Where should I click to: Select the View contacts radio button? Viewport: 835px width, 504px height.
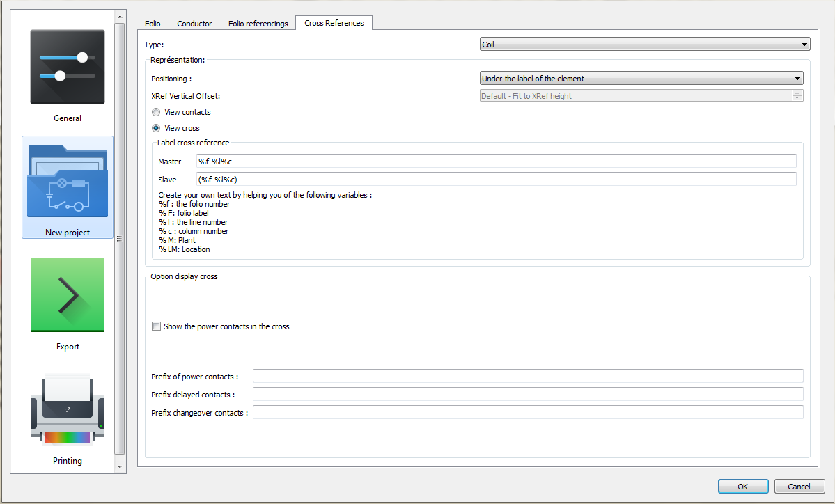pos(156,112)
